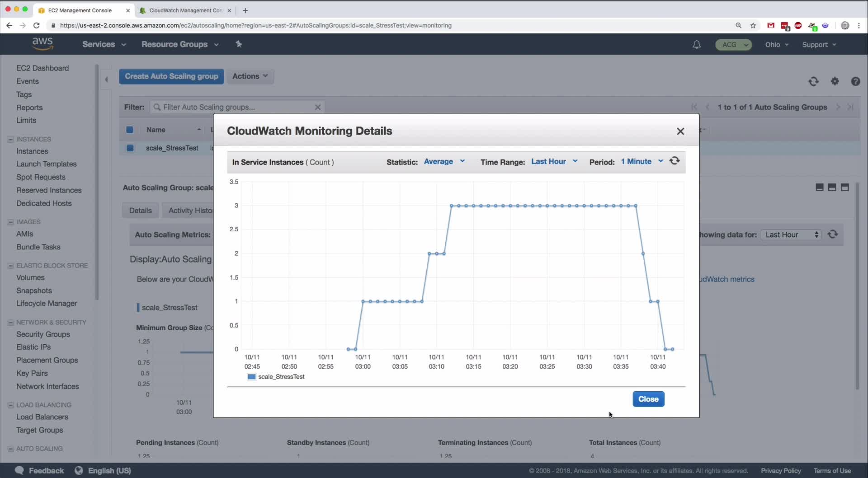Click the browser address bar URL
The height and width of the screenshot is (478, 868).
pyautogui.click(x=255, y=25)
